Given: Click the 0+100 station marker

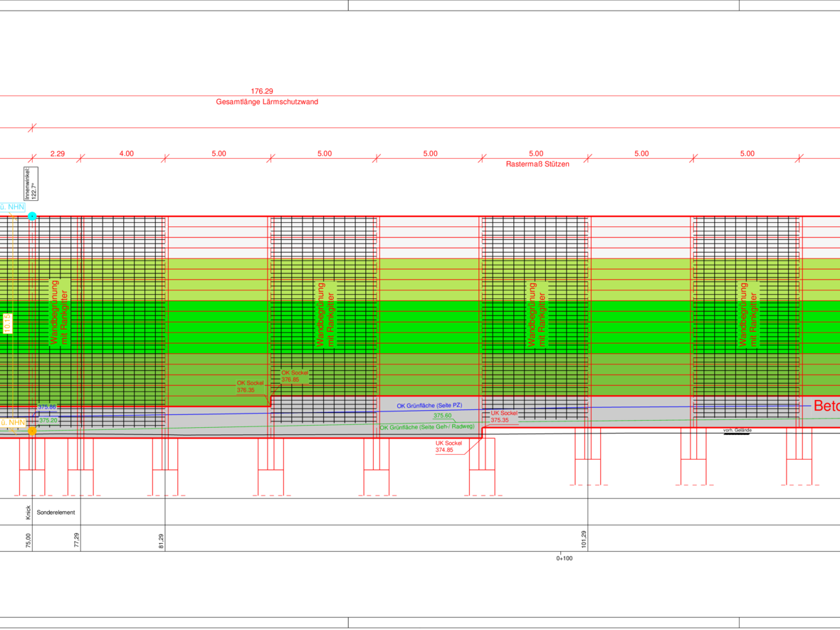Looking at the screenshot, I should [564, 559].
